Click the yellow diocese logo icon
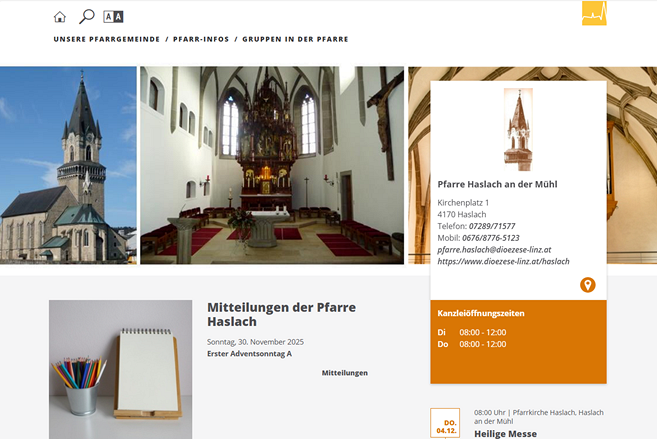657x439 pixels. [594, 13]
